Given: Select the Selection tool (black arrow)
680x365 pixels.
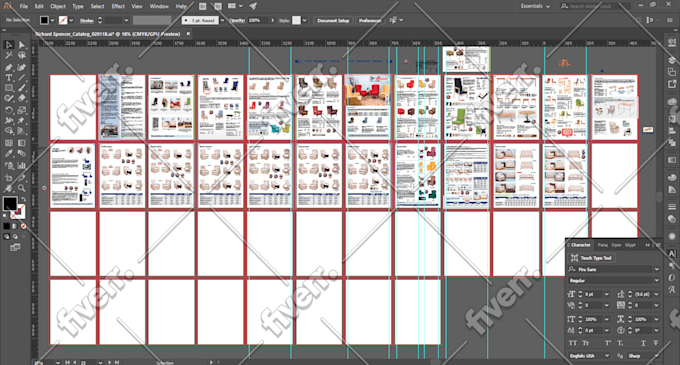Looking at the screenshot, I should coord(9,45).
